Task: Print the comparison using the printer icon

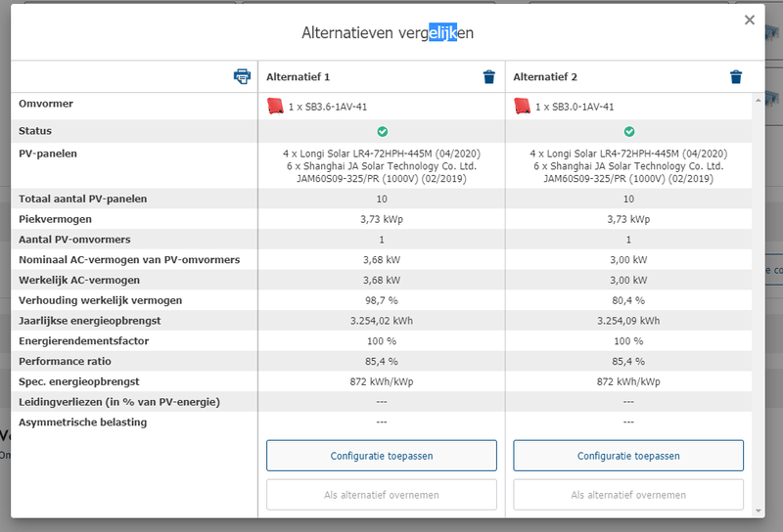Action: pos(242,76)
